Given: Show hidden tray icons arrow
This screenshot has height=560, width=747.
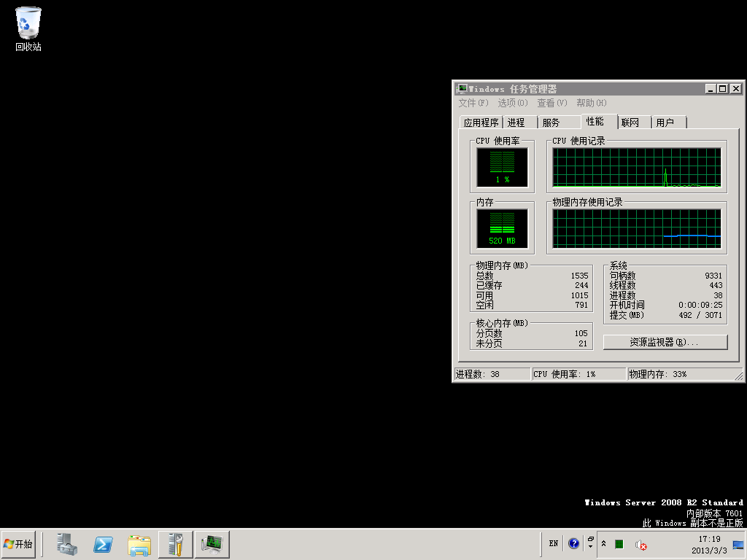Looking at the screenshot, I should (x=603, y=543).
